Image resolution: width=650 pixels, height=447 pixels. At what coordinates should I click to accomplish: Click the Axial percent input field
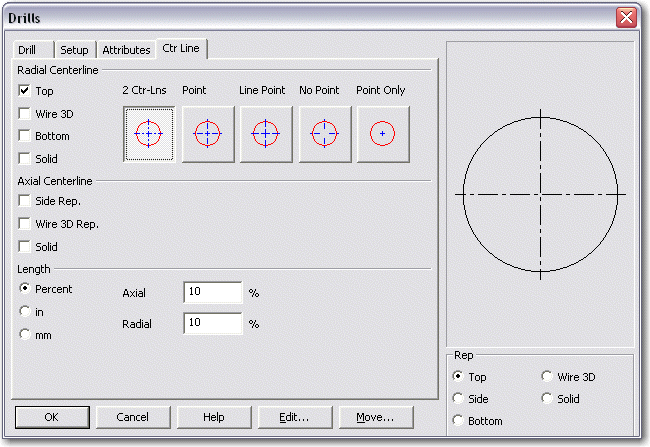pos(213,292)
